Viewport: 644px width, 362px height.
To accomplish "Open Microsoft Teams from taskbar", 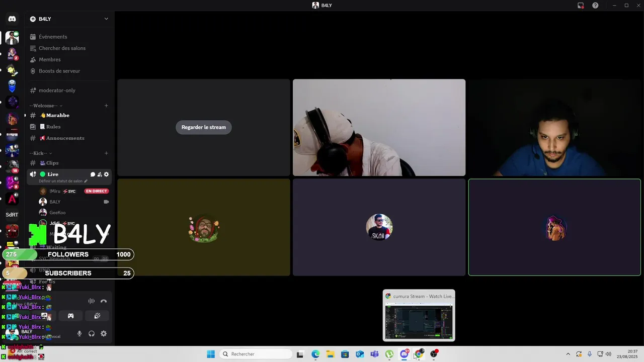I will 374,354.
